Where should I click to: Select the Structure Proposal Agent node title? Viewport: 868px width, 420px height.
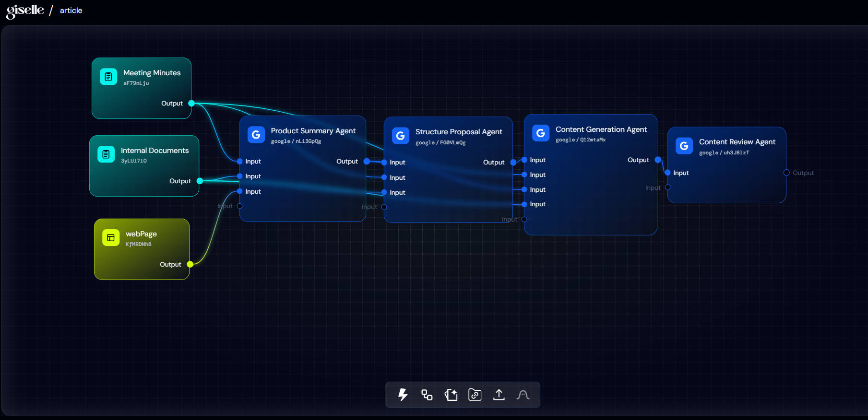(x=458, y=132)
